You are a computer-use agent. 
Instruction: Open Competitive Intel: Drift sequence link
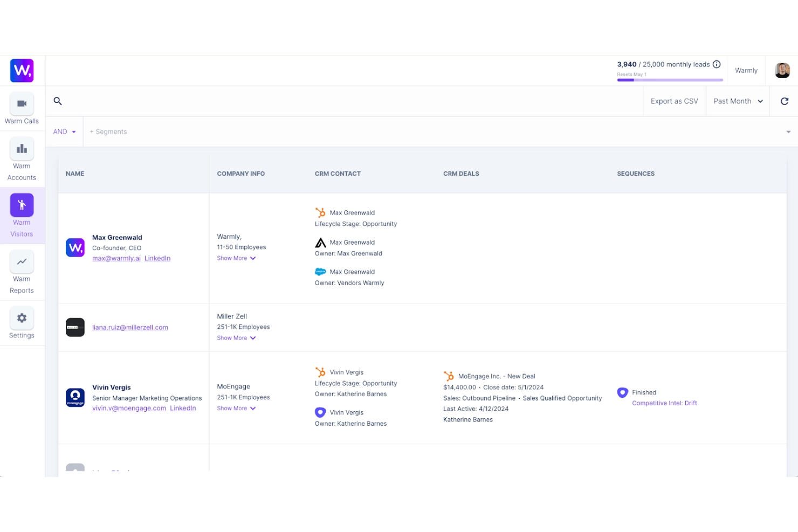pyautogui.click(x=664, y=403)
